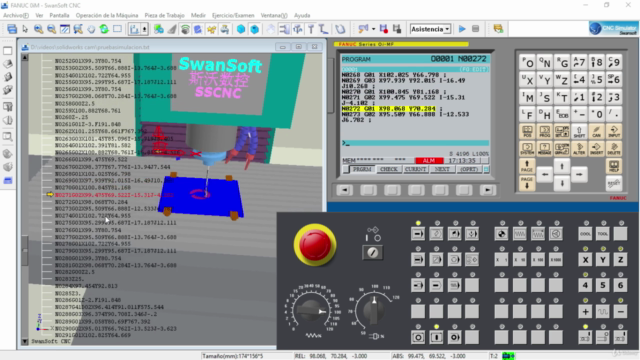
Task: Click scroll up arrow in program list
Action: point(25,58)
